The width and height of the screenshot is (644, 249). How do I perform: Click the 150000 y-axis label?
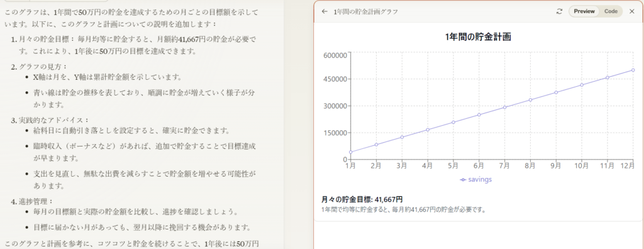(x=336, y=133)
